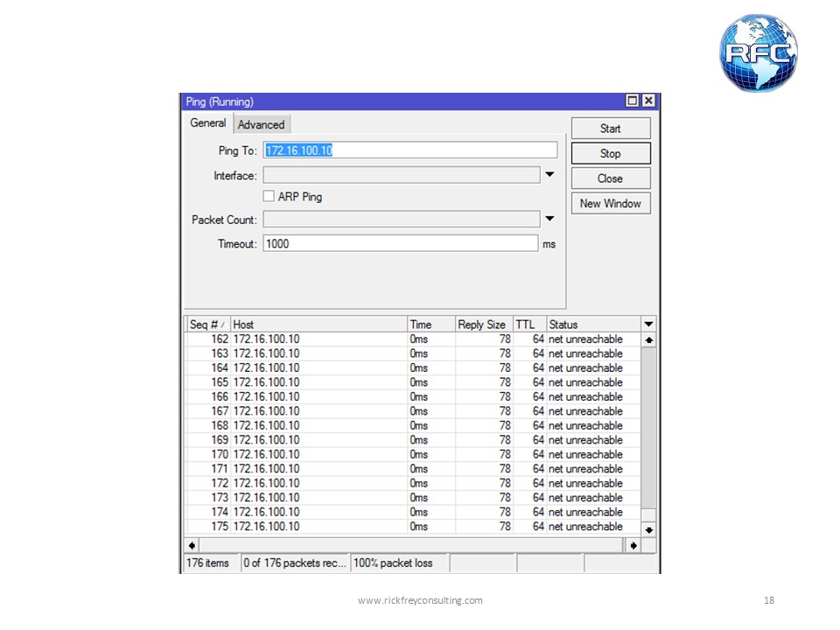Image resolution: width=840 pixels, height=630 pixels.
Task: Click the scroll right arrow below the table
Action: 633,545
